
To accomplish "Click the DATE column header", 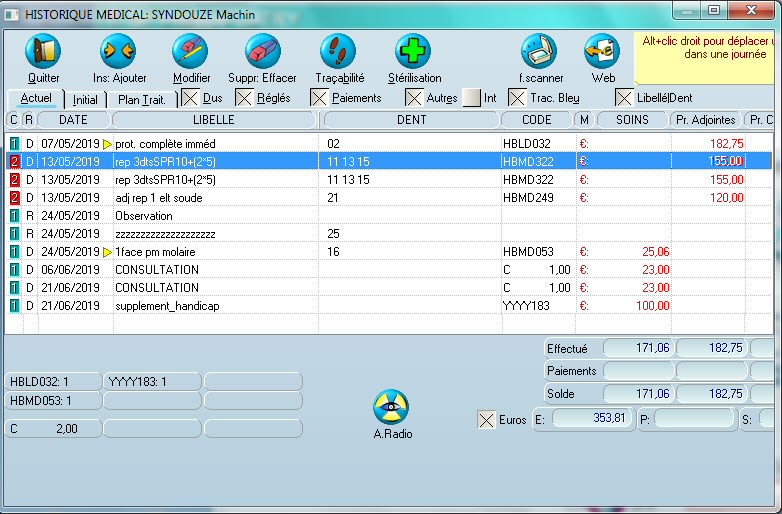I will tap(73, 120).
